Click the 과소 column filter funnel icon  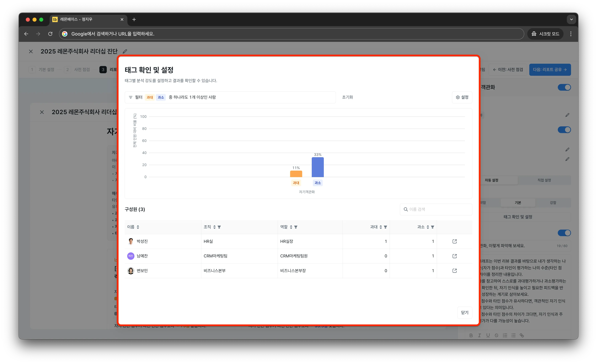[x=432, y=227]
